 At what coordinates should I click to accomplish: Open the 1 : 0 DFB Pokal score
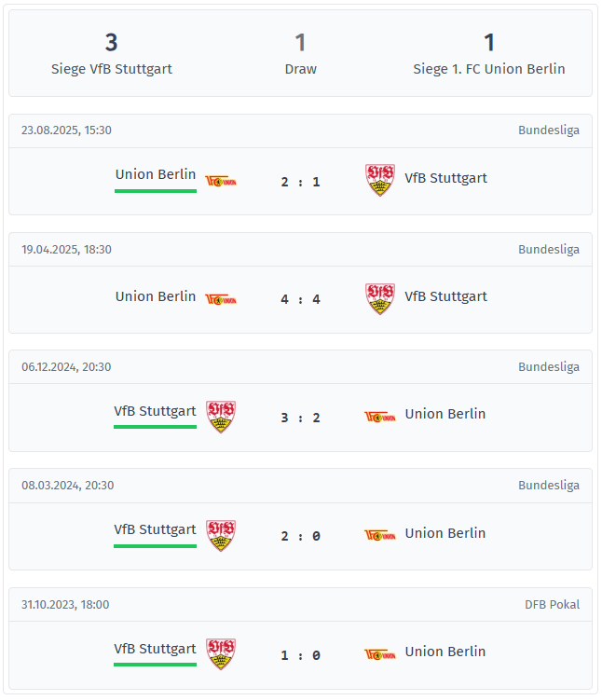click(300, 655)
